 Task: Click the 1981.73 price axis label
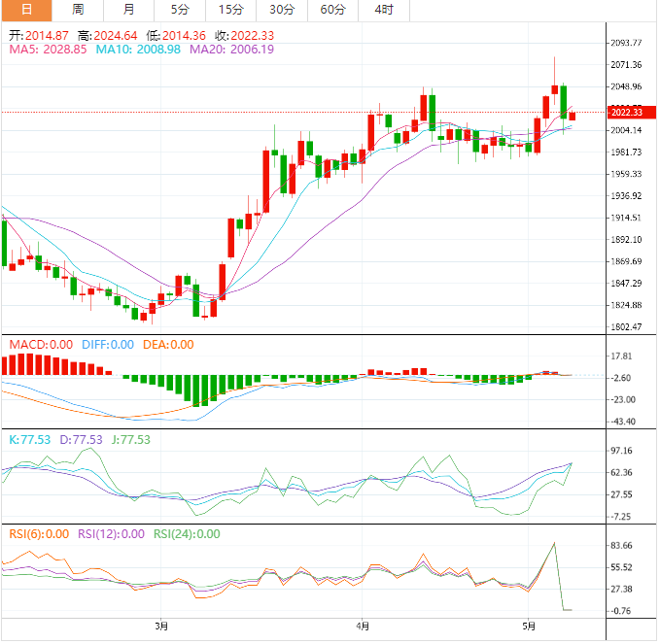click(626, 153)
